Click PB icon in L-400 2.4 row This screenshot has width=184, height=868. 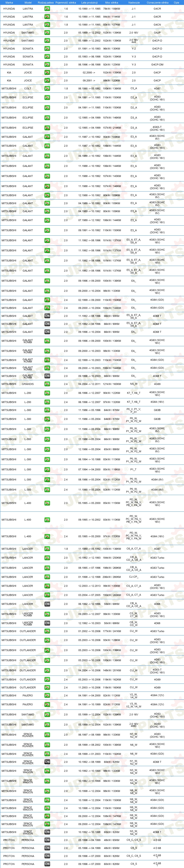point(47,536)
